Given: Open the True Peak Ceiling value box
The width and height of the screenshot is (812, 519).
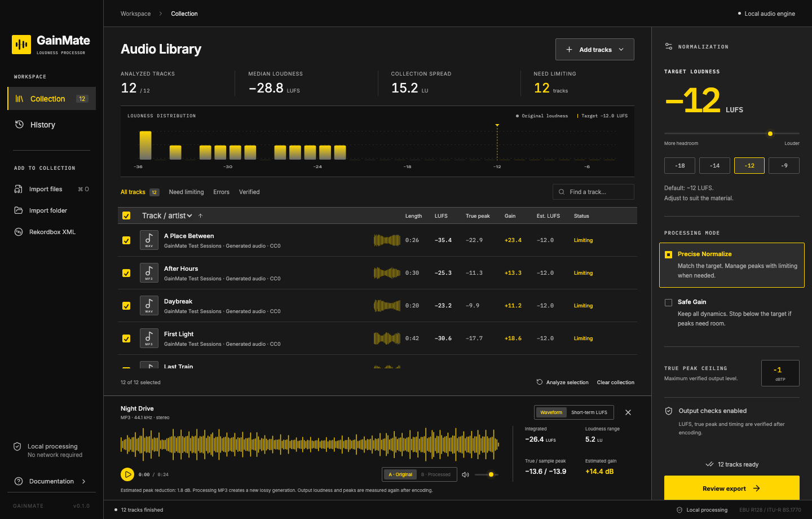Looking at the screenshot, I should [780, 373].
